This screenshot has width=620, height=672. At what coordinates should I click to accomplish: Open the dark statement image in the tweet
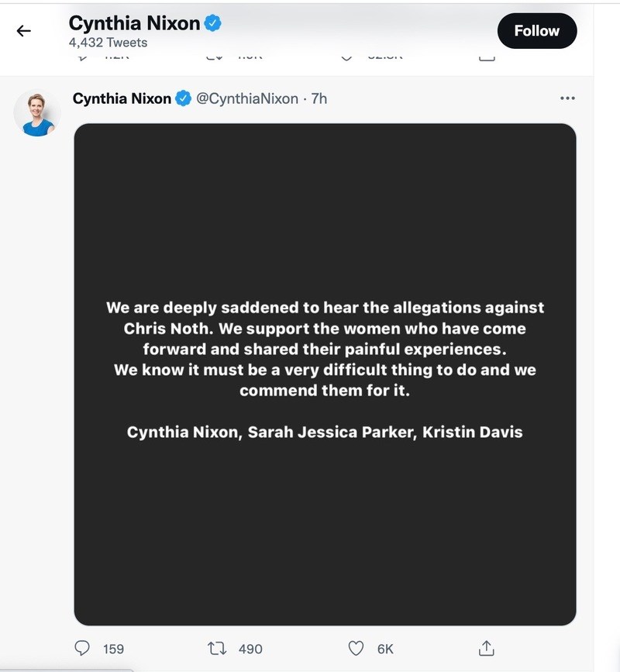click(x=325, y=374)
